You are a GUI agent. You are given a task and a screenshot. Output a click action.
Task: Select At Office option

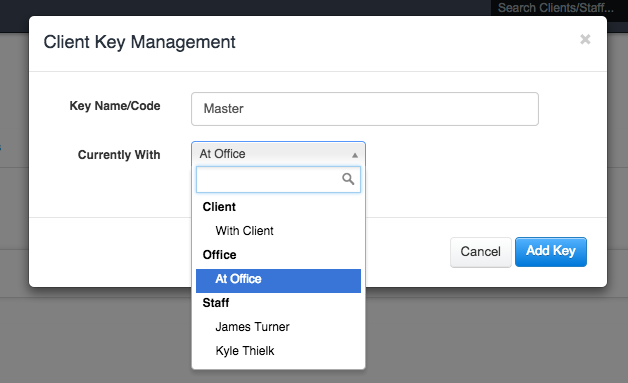point(278,280)
